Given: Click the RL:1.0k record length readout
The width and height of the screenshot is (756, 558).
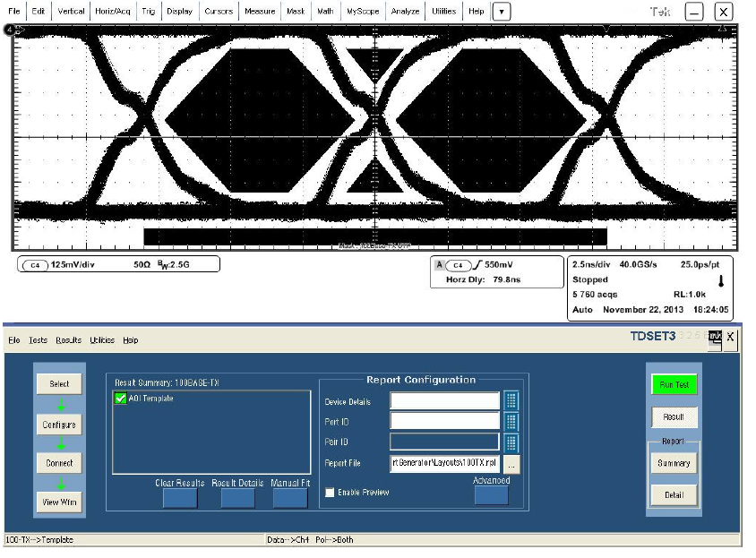Looking at the screenshot, I should click(690, 295).
